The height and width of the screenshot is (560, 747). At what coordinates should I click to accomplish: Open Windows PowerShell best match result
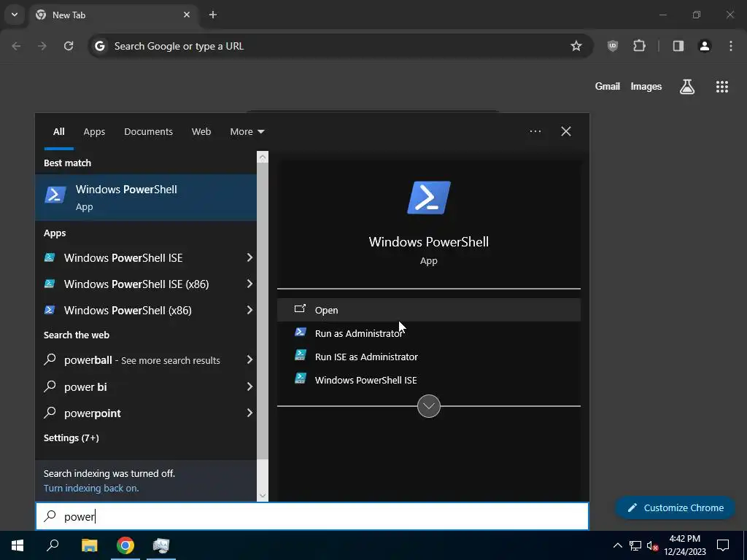(146, 197)
